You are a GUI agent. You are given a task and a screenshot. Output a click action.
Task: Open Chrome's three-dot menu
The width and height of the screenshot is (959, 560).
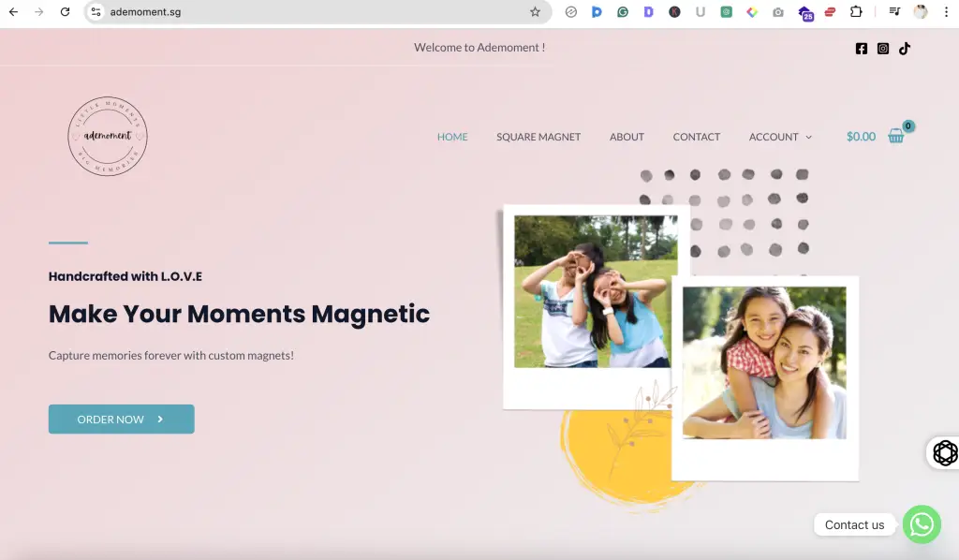point(946,12)
